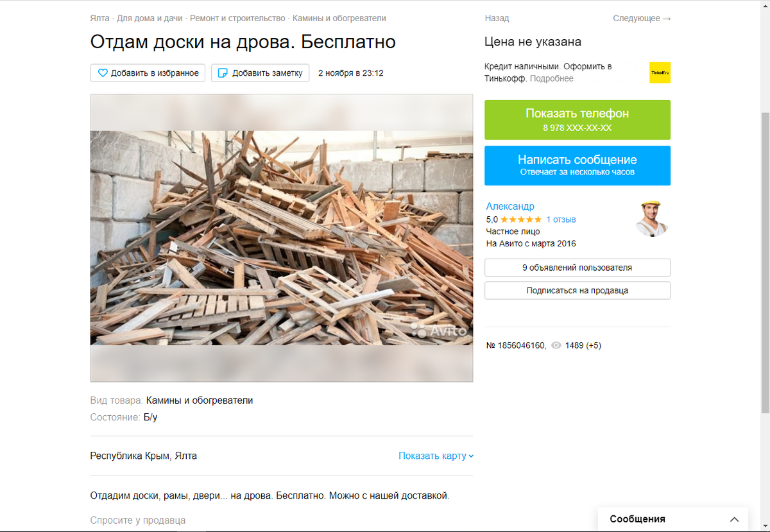Go back via Назад link

(x=497, y=19)
